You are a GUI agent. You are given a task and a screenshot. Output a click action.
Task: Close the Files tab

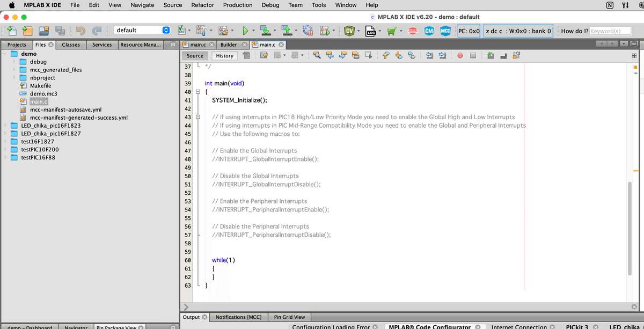pyautogui.click(x=51, y=45)
